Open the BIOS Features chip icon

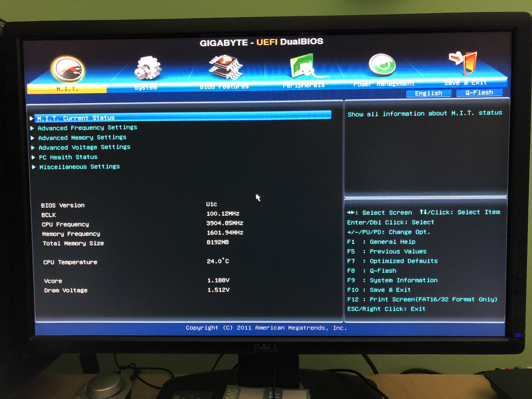coord(225,67)
